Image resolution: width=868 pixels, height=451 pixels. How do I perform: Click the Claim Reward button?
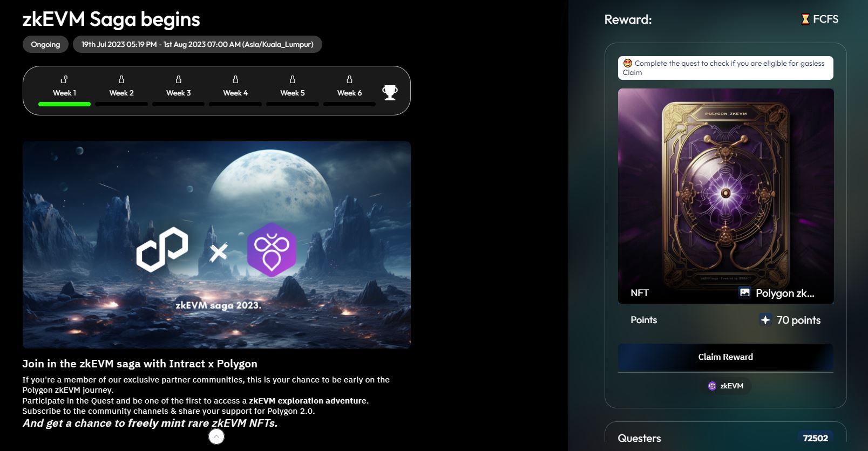click(x=725, y=357)
